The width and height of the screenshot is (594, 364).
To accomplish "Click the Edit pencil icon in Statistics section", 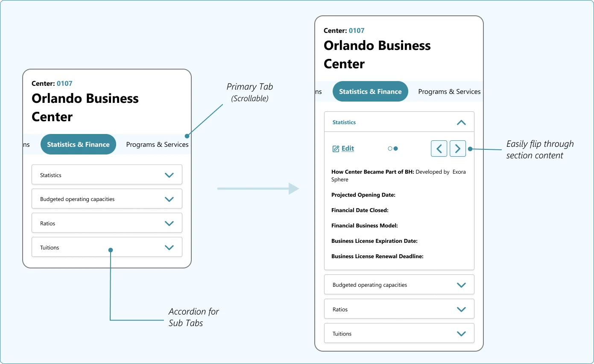I will [x=336, y=149].
